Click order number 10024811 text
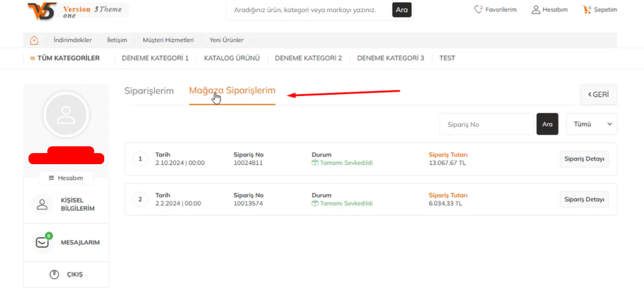The width and height of the screenshot is (644, 296). click(x=248, y=163)
